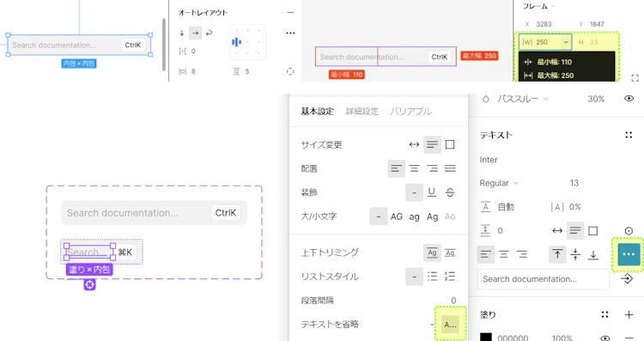Open type details with the teal three-dot button
This screenshot has width=644, height=341.
[629, 254]
